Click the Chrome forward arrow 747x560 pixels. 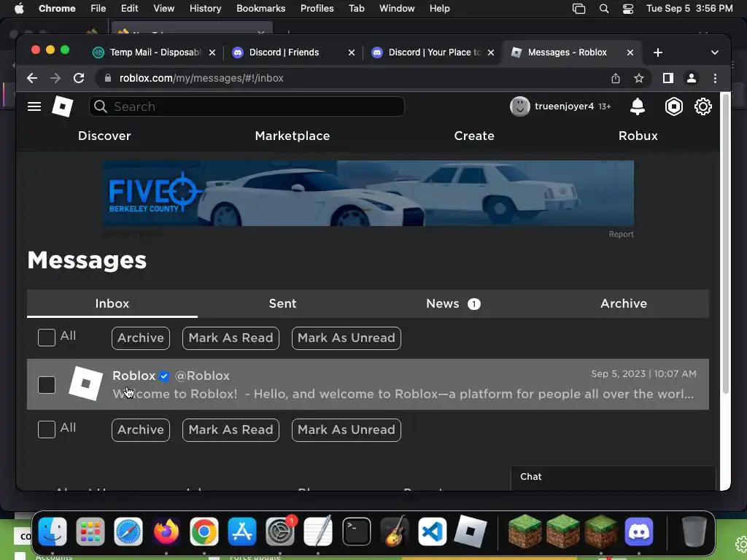tap(55, 78)
